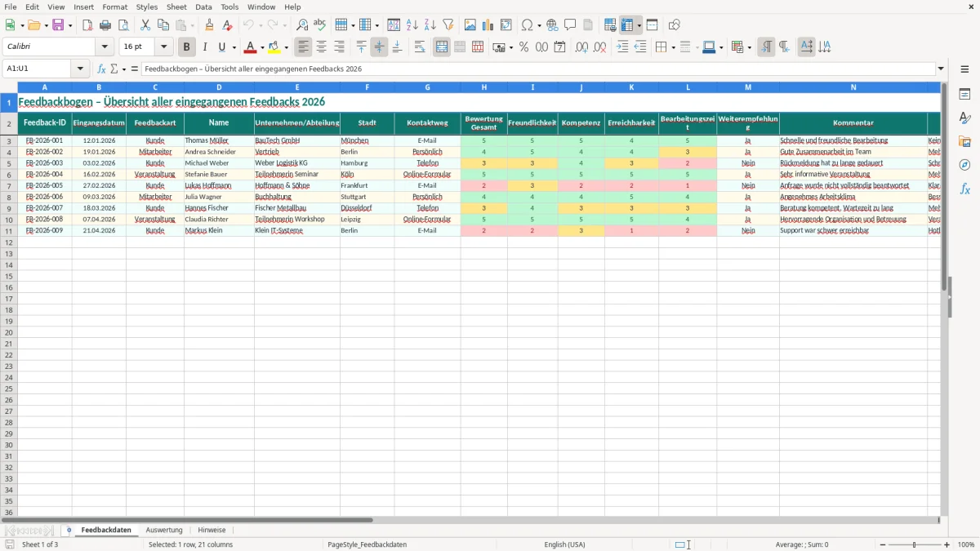Insert an image via the picture icon
The width and height of the screenshot is (980, 551).
(470, 25)
